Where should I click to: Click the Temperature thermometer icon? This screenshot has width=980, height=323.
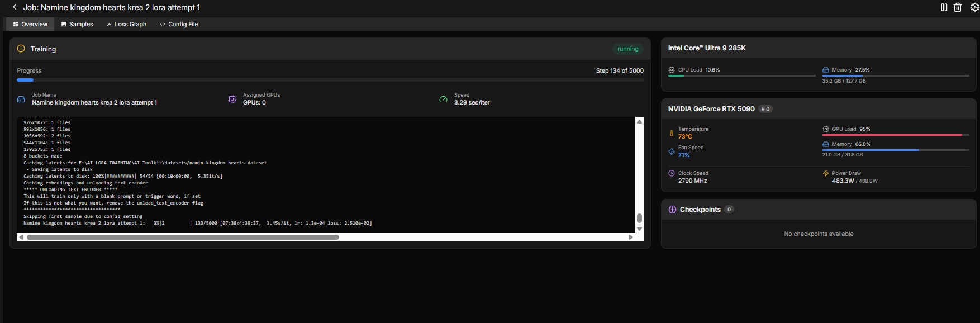pyautogui.click(x=672, y=133)
